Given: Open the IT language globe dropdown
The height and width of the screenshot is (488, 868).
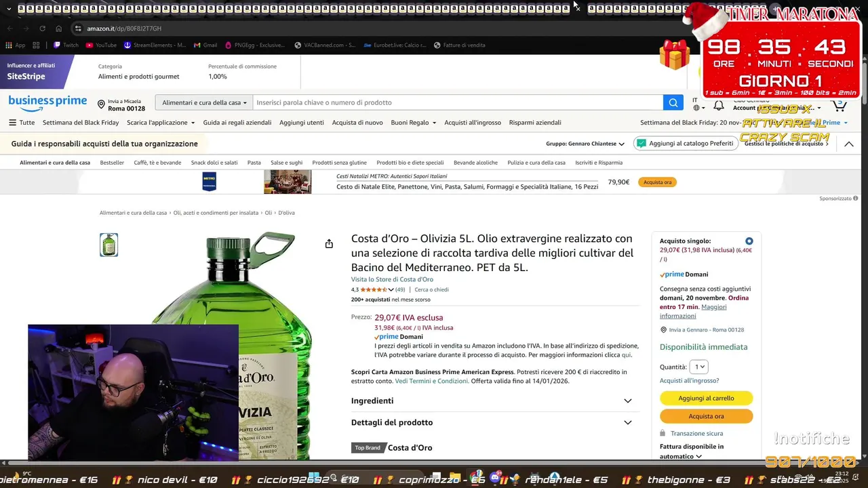Looking at the screenshot, I should 698,104.
